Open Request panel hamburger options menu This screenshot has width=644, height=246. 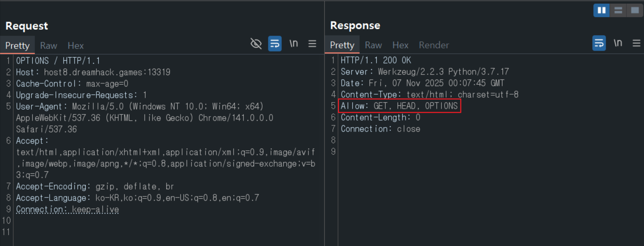click(x=312, y=44)
